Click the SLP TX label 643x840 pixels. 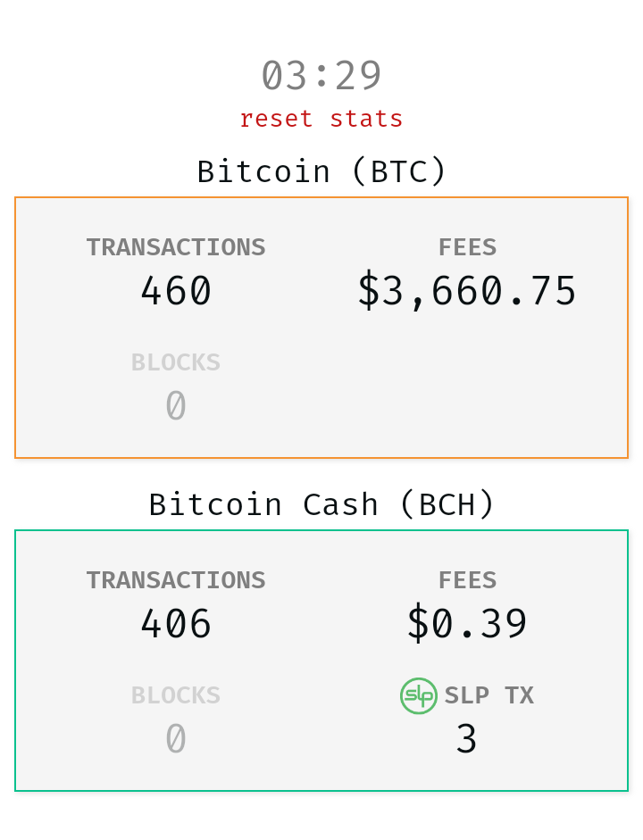(489, 695)
